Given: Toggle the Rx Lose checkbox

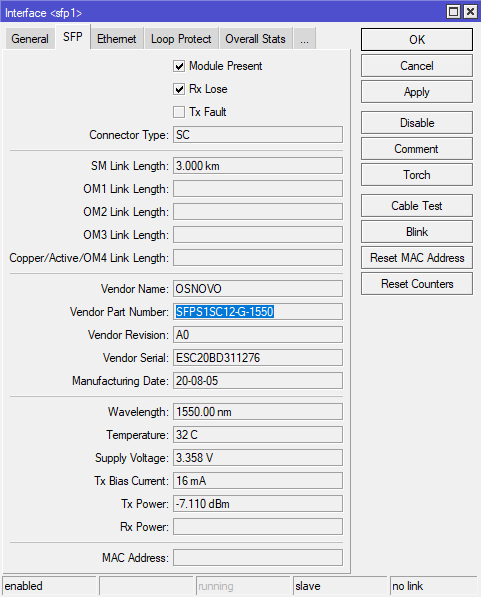Looking at the screenshot, I should [179, 89].
